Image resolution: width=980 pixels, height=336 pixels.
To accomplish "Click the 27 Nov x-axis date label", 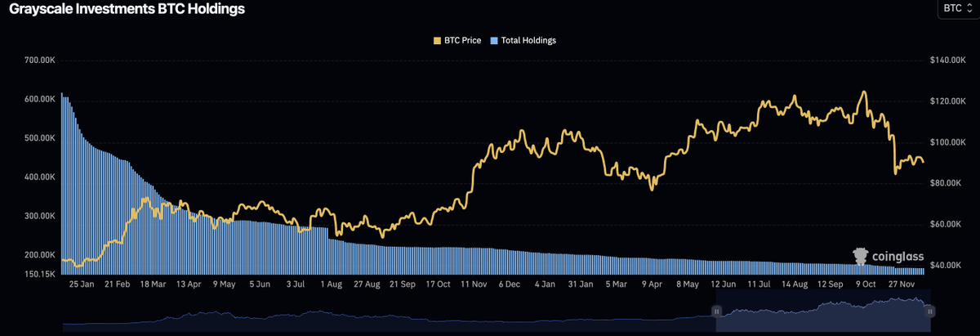I will pyautogui.click(x=901, y=284).
